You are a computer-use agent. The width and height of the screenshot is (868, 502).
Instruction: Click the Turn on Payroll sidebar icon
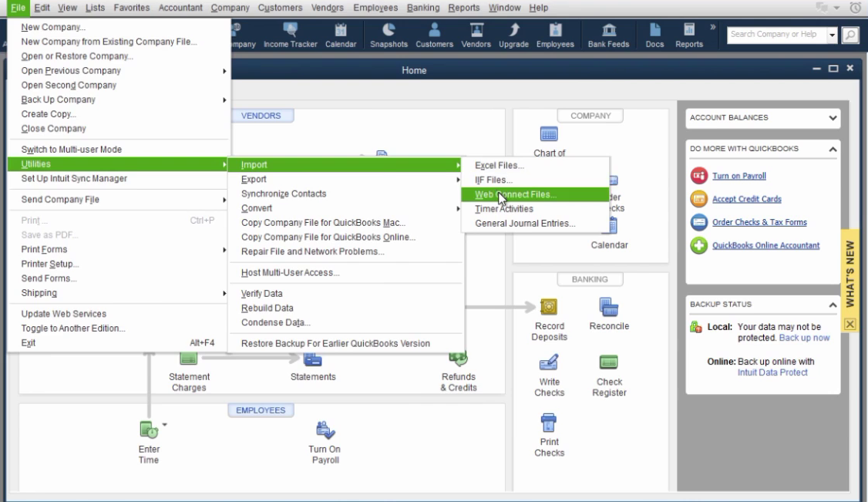tap(698, 176)
